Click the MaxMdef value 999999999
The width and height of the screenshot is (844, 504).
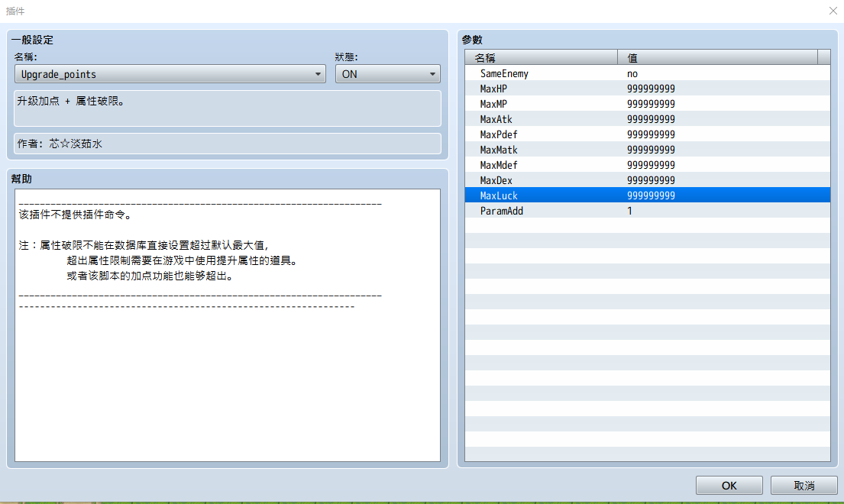tap(651, 165)
